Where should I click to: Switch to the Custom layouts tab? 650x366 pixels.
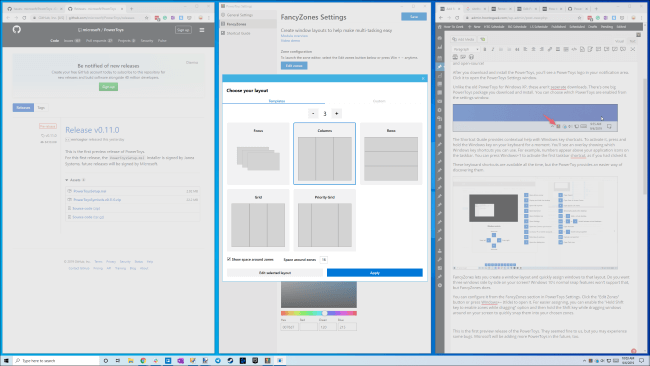[379, 101]
